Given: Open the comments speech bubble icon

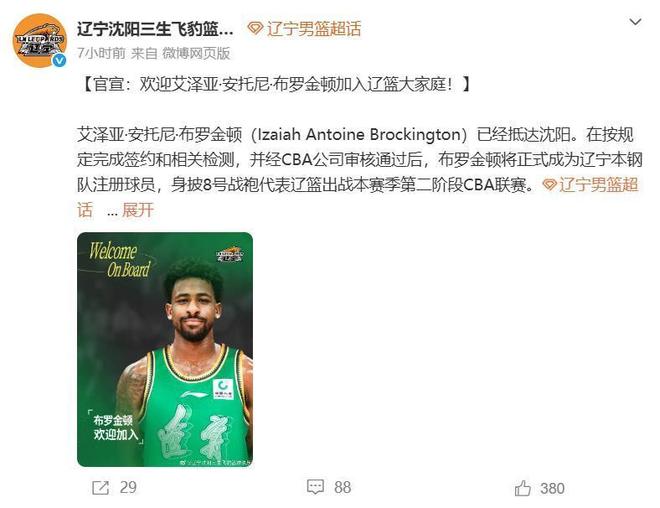Looking at the screenshot, I should [x=315, y=487].
